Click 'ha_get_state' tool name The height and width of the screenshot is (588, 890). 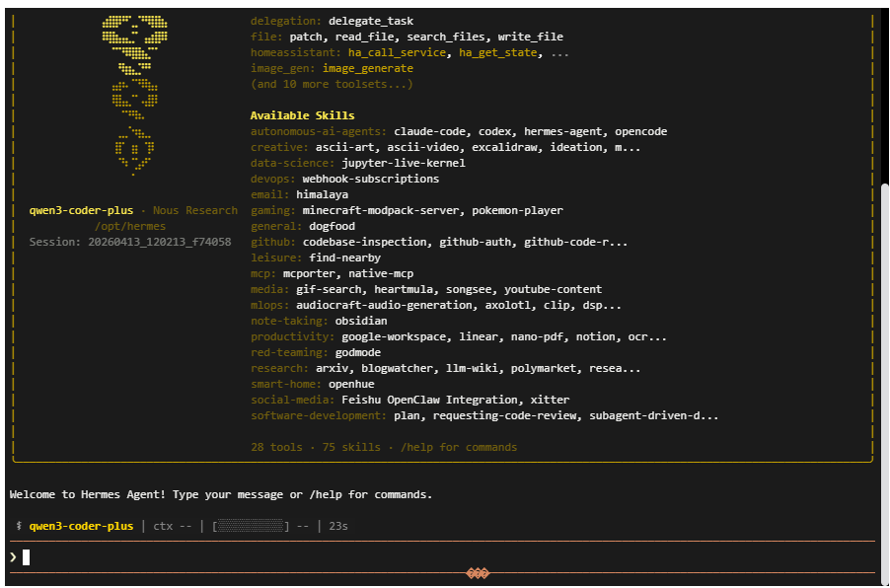tap(497, 53)
